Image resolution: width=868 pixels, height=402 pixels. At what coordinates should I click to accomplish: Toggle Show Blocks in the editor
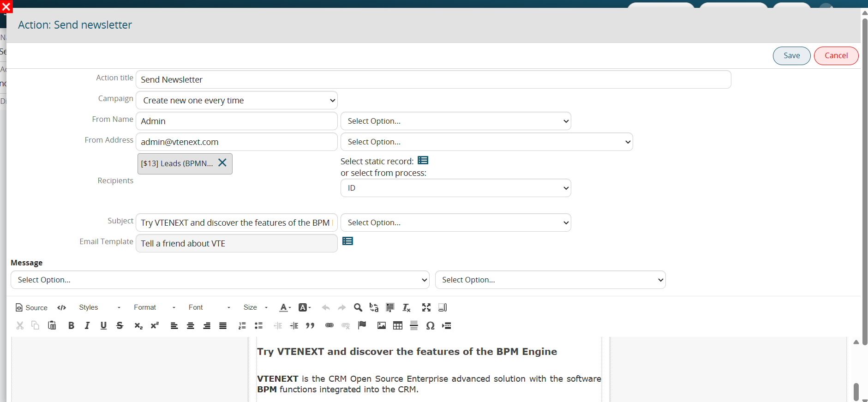coord(443,307)
